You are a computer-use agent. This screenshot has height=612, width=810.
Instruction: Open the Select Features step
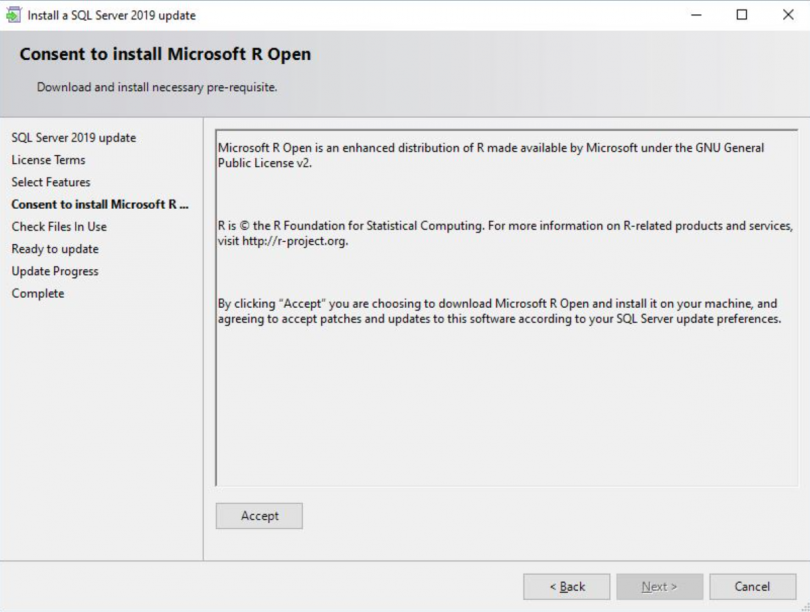51,182
